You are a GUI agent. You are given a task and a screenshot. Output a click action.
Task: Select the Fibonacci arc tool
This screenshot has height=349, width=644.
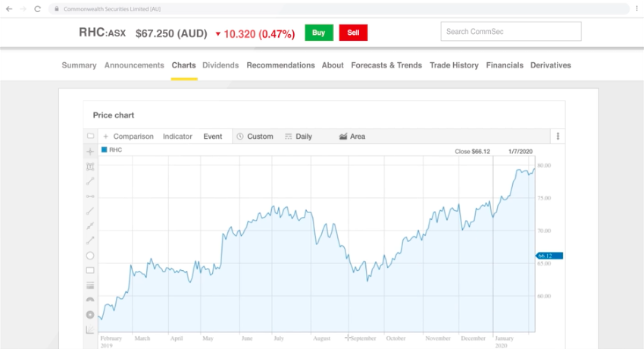(x=90, y=300)
